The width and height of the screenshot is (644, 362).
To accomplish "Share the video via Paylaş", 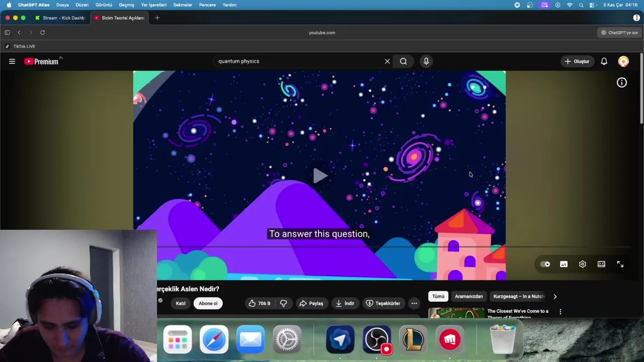I will click(x=311, y=303).
